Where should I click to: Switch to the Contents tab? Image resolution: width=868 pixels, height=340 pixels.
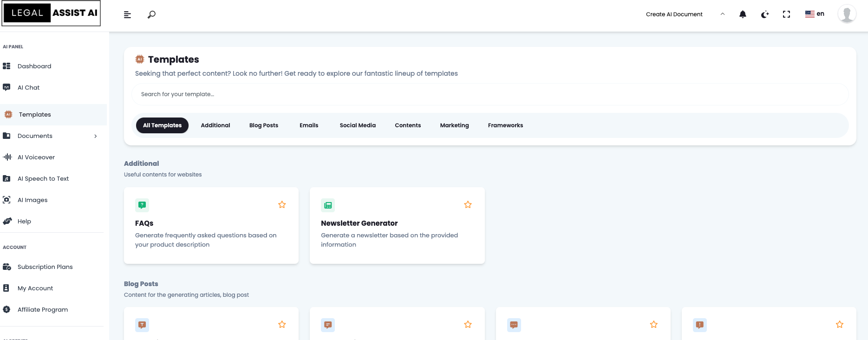[408, 125]
